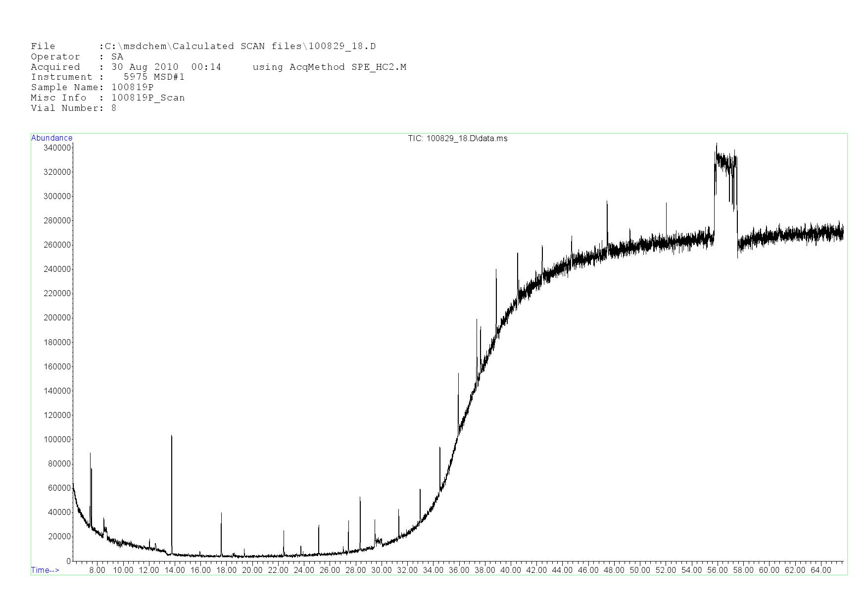868x614 pixels.
Task: Click the 100000 tick on the abundance axis
Action: [57, 440]
